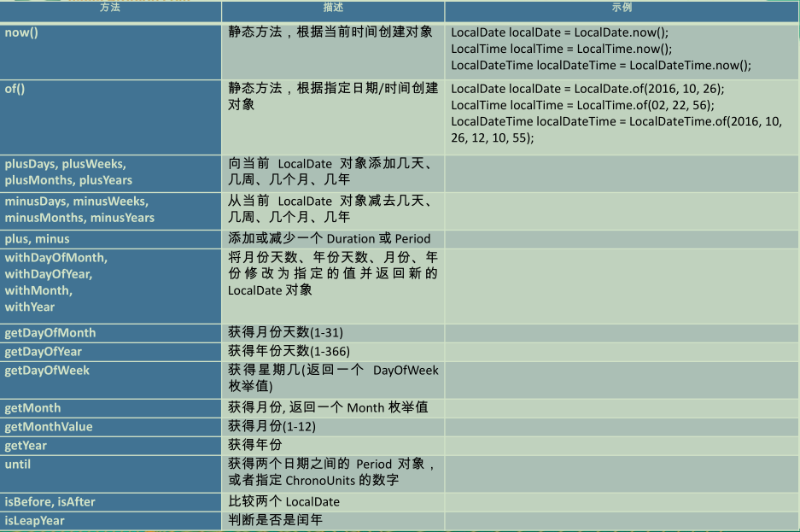Viewport: 800px width, 532px height.
Task: Click the getDayOfMonth row
Action: coord(111,333)
